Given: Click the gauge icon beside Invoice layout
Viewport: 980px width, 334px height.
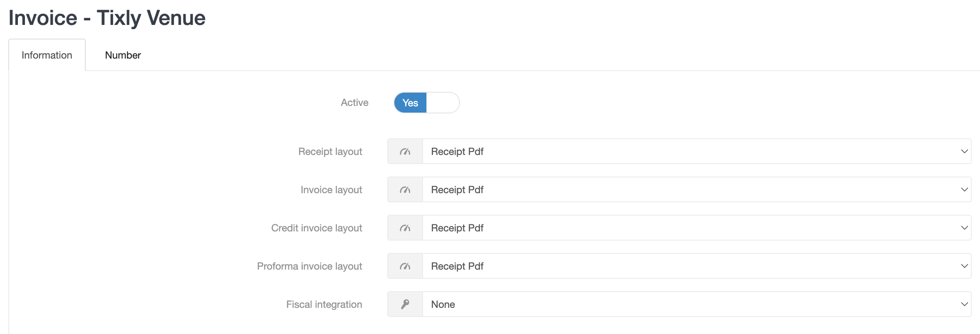Looking at the screenshot, I should point(405,190).
